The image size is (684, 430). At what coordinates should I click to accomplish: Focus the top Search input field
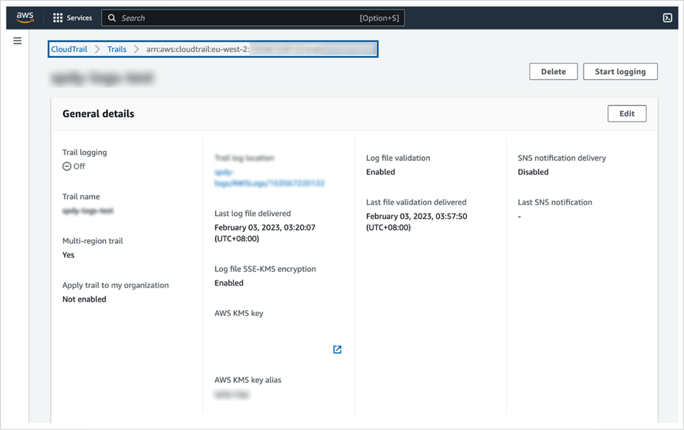240,18
